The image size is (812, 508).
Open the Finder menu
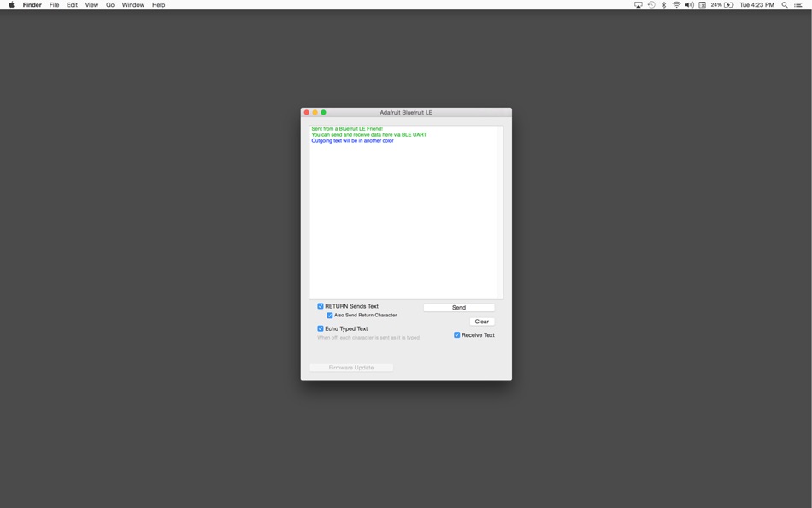[x=32, y=4]
